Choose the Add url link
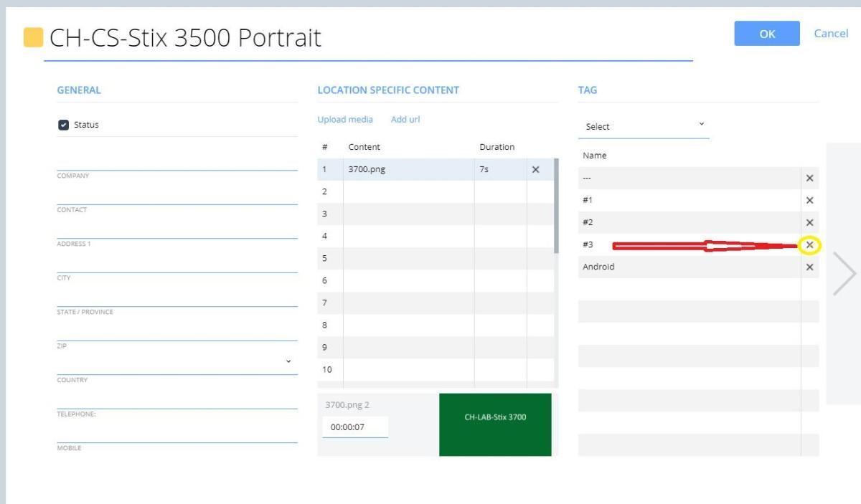Screen dimensions: 861x504 [405, 120]
